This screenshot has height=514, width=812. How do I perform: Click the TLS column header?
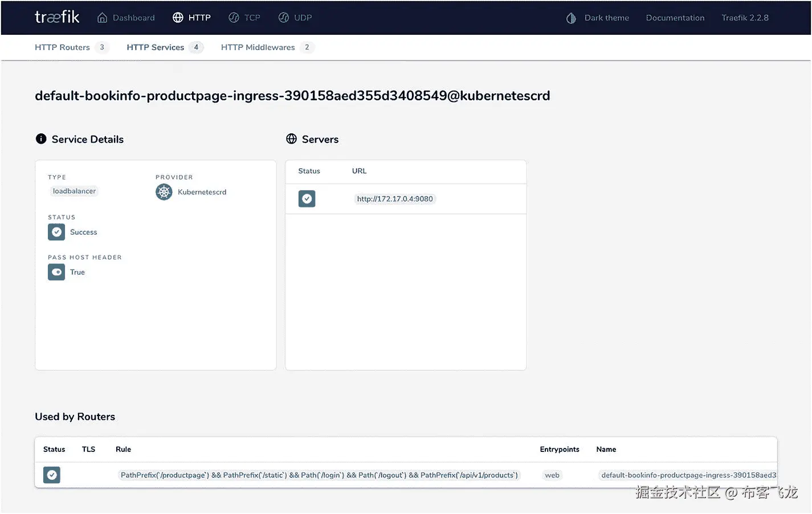coord(88,449)
